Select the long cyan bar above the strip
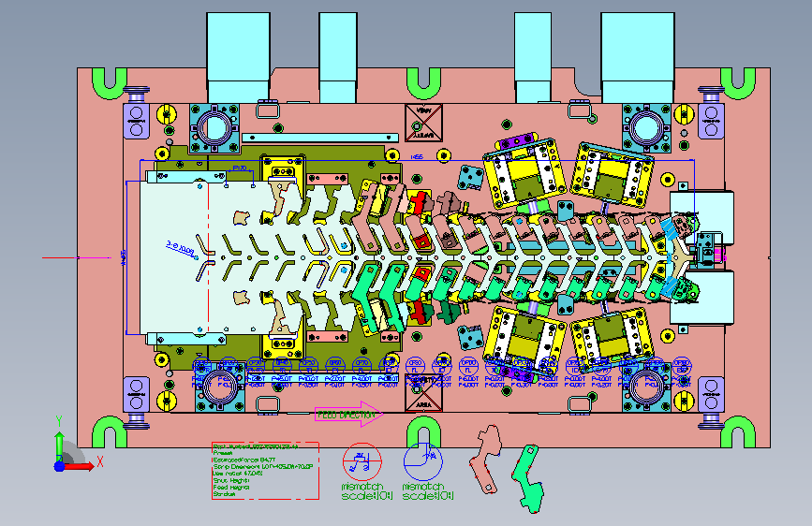This screenshot has height=526, width=812. (x=320, y=138)
